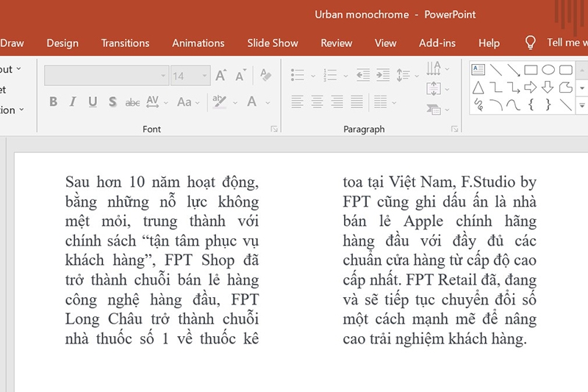
Task: Increase list indent level
Action: (382, 74)
